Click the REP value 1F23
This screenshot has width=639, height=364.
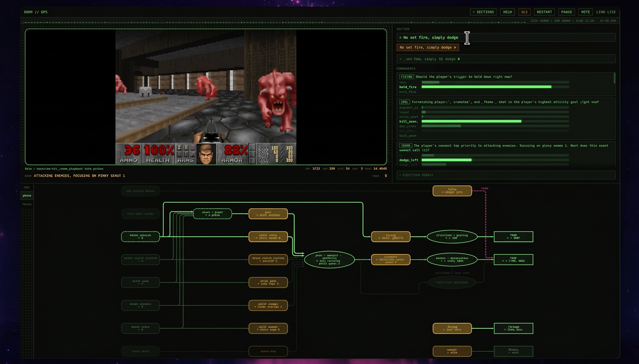pos(316,169)
